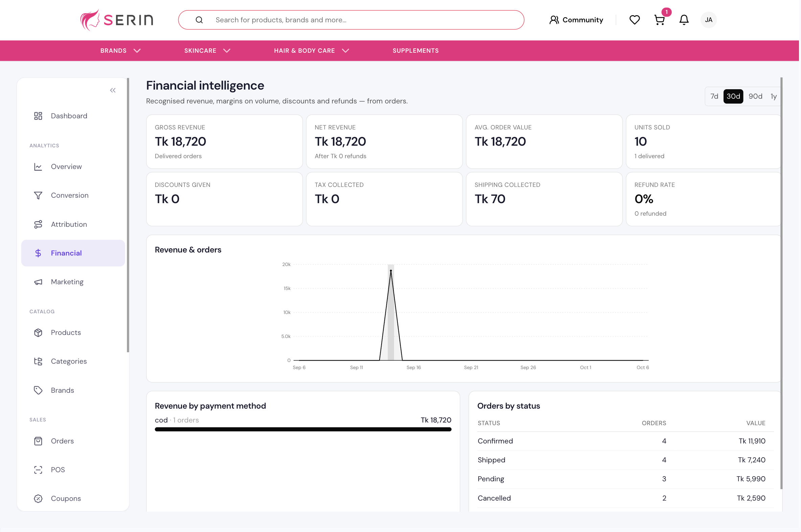Click the Categories tree icon
This screenshot has width=801, height=532.
[x=38, y=361]
